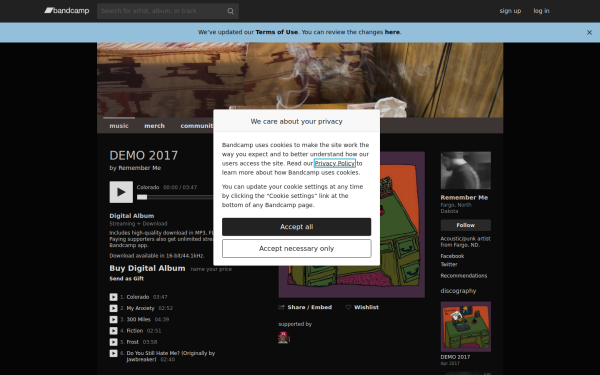
Task: Follow the 'here' link in banner
Action: [x=392, y=32]
